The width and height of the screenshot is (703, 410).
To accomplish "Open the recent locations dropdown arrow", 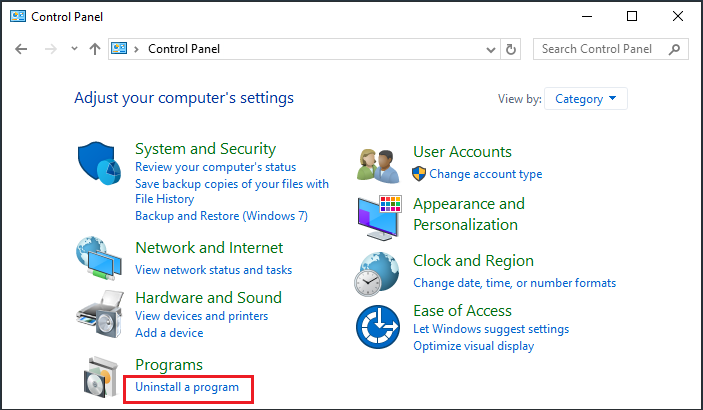I will (x=74, y=48).
